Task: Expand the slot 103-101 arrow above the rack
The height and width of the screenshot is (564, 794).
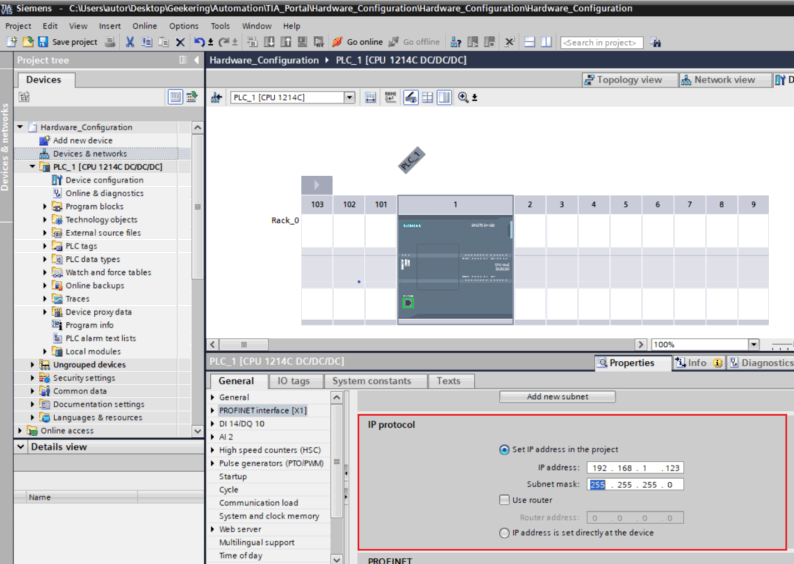Action: click(x=316, y=185)
